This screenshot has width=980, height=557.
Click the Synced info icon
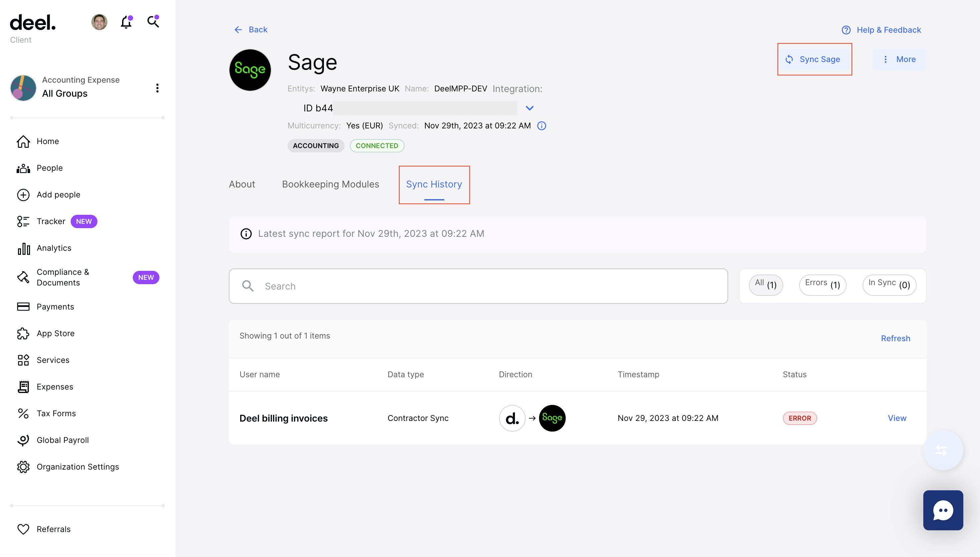[x=542, y=126]
